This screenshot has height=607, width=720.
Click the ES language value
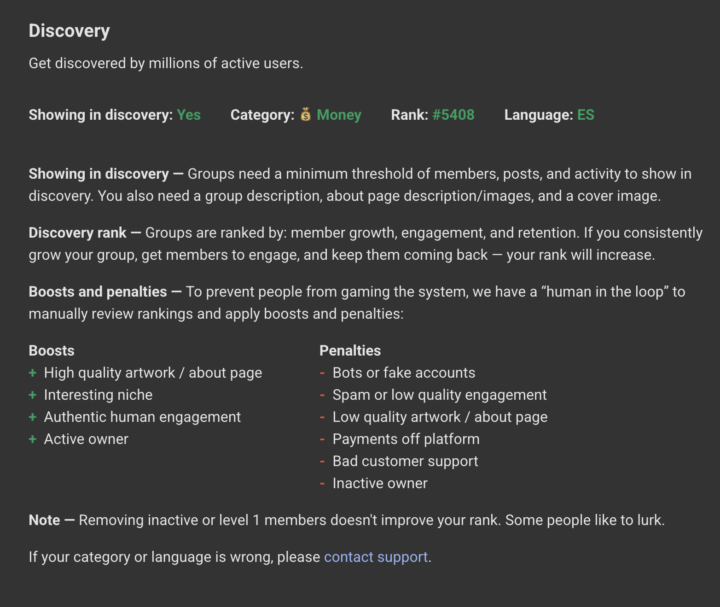(x=585, y=115)
